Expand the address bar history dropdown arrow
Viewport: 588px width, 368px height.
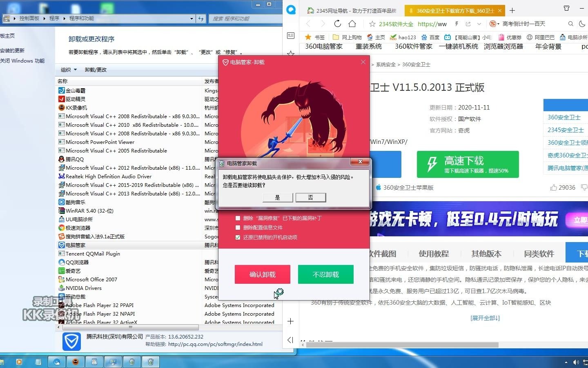coord(479,24)
